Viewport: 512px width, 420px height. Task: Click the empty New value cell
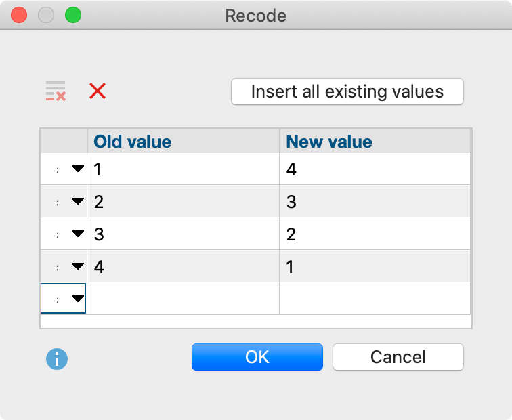pos(375,299)
